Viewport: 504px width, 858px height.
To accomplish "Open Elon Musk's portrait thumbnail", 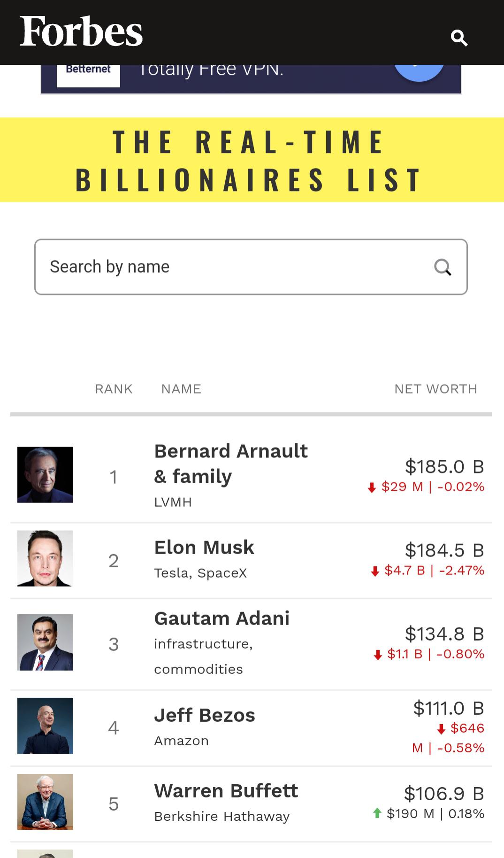I will 45,558.
